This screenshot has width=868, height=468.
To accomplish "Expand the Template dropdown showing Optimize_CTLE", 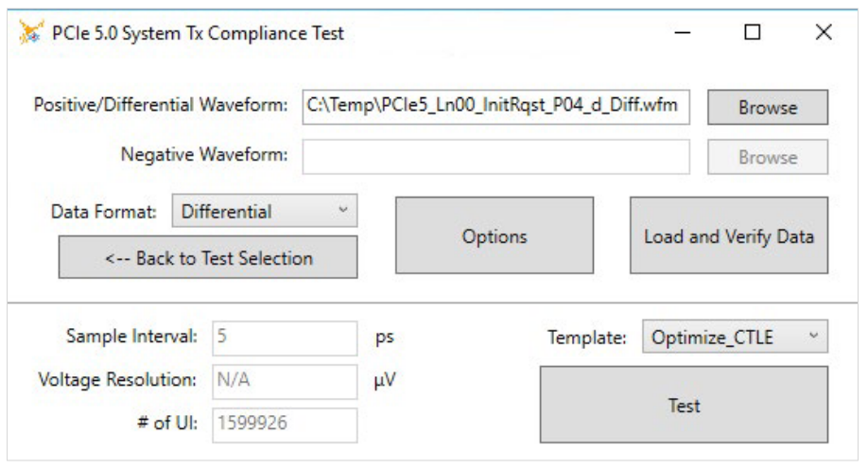I will 734,338.
